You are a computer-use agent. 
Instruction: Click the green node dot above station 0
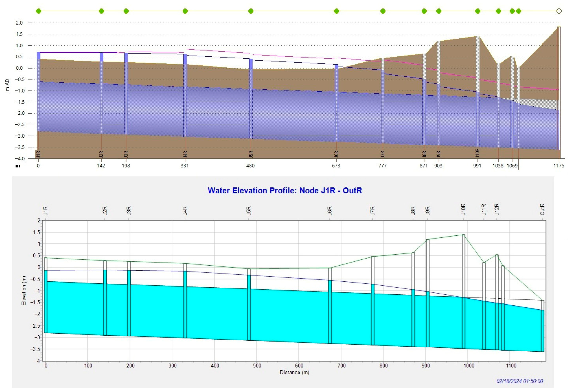[x=39, y=11]
